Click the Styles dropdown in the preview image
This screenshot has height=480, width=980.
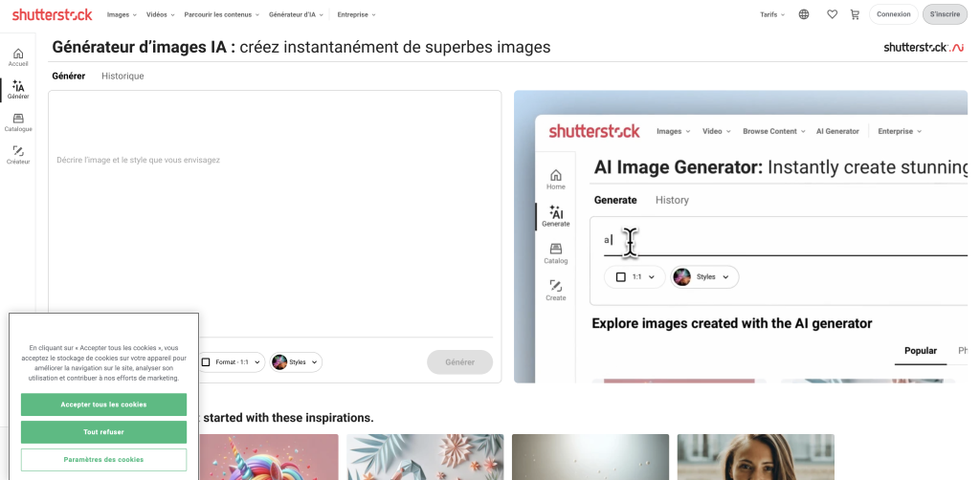(705, 276)
